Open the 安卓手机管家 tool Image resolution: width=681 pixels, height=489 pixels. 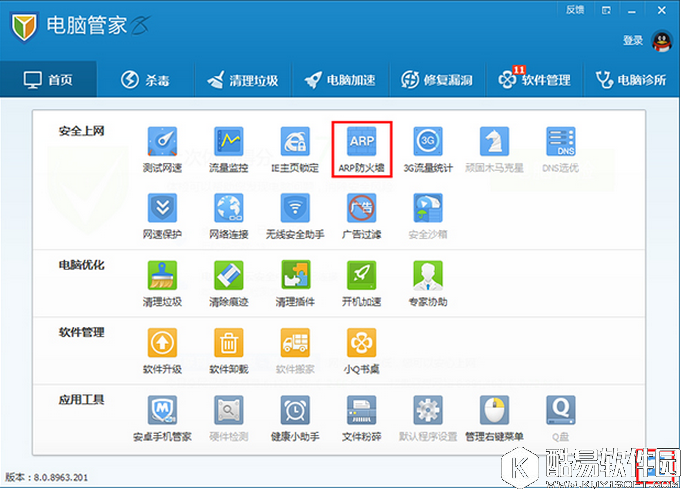(162, 418)
